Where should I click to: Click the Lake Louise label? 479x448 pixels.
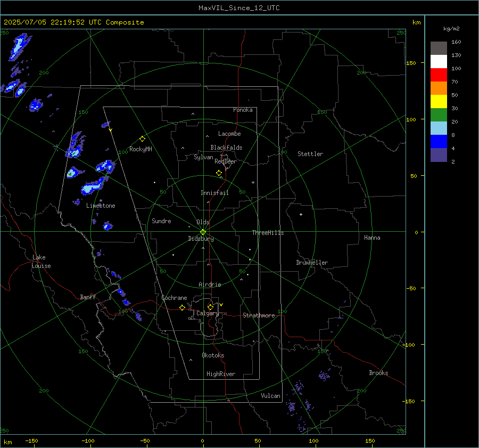pyautogui.click(x=41, y=262)
